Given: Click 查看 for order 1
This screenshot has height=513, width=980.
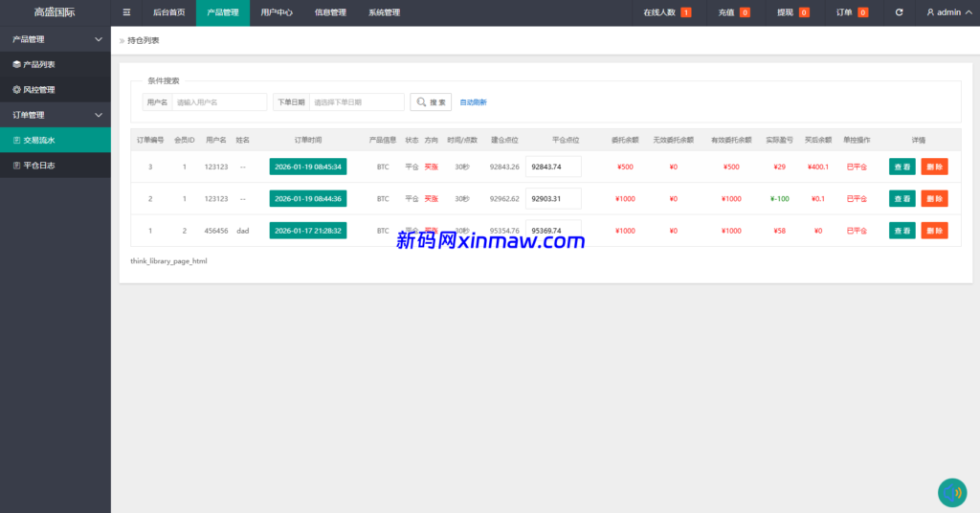Looking at the screenshot, I should [x=902, y=231].
